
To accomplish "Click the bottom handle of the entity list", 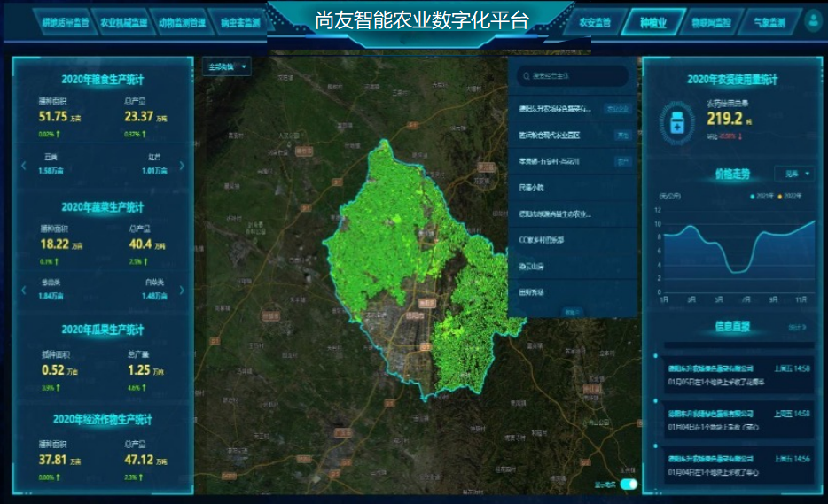I will [x=573, y=312].
